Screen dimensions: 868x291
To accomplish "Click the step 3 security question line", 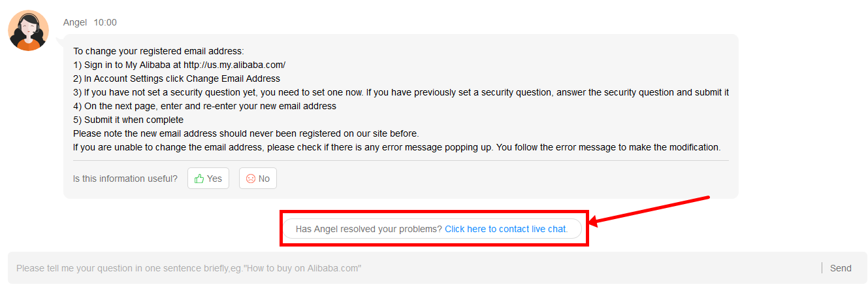I will 401,92.
